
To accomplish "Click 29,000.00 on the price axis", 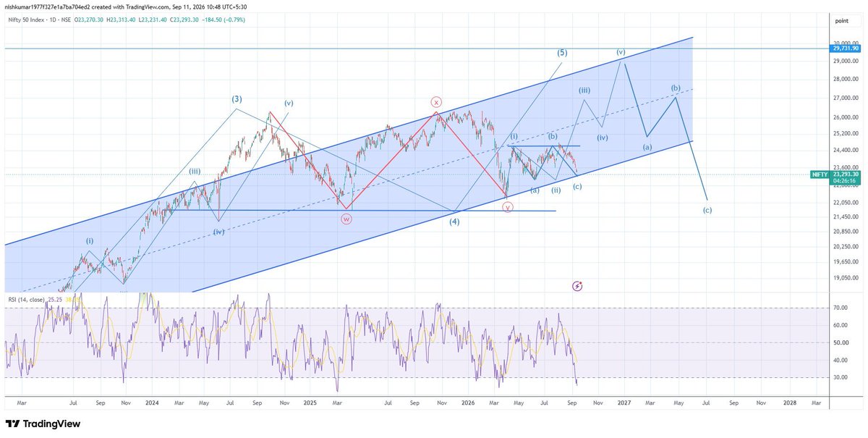I will [846, 61].
